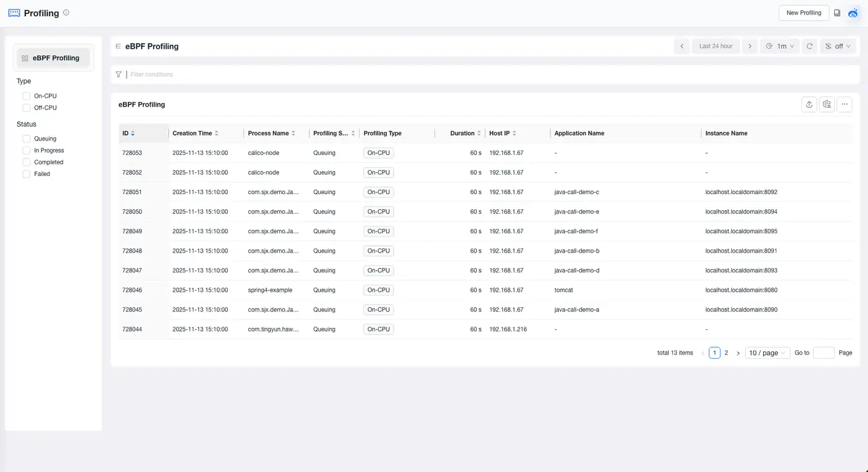Collapse sidebar using the list icon beside eBPF Profiling
This screenshot has width=868, height=472.
tap(118, 46)
